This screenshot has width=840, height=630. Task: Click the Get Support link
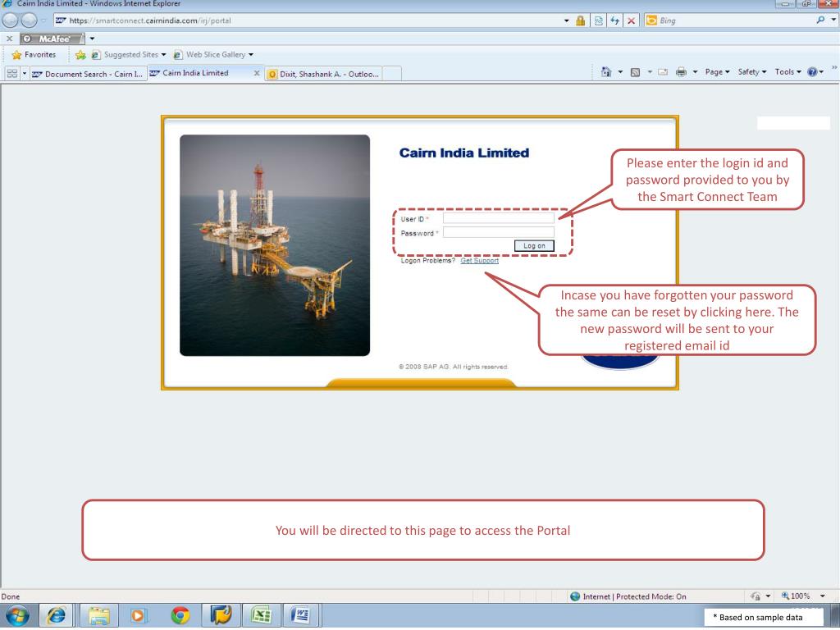pos(479,261)
